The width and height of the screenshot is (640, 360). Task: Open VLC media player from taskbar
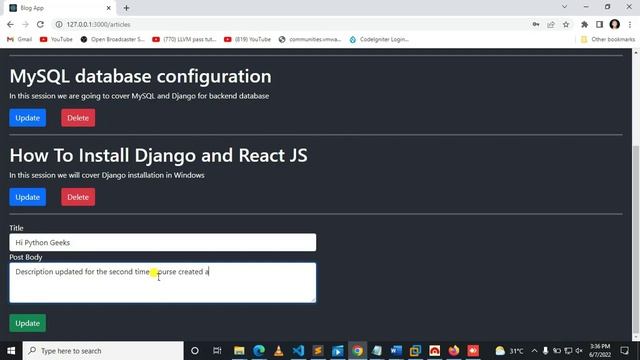pos(278,351)
